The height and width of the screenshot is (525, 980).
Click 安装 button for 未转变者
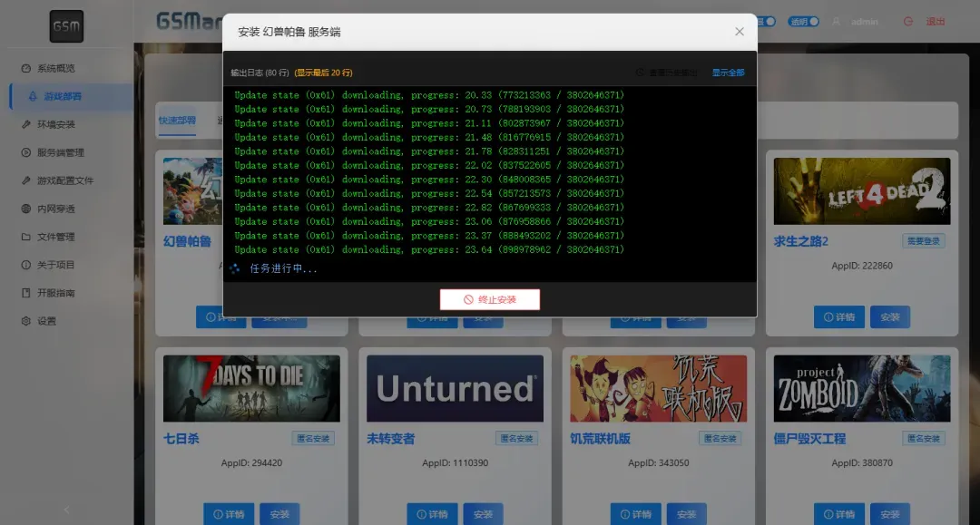(x=483, y=514)
